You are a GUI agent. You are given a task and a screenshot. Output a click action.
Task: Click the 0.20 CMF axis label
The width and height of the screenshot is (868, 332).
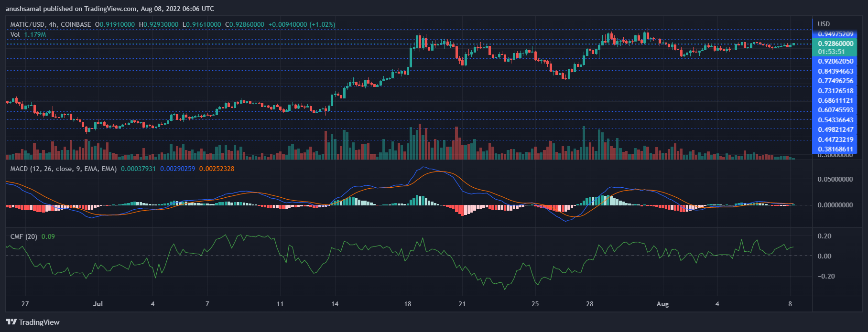(825, 236)
